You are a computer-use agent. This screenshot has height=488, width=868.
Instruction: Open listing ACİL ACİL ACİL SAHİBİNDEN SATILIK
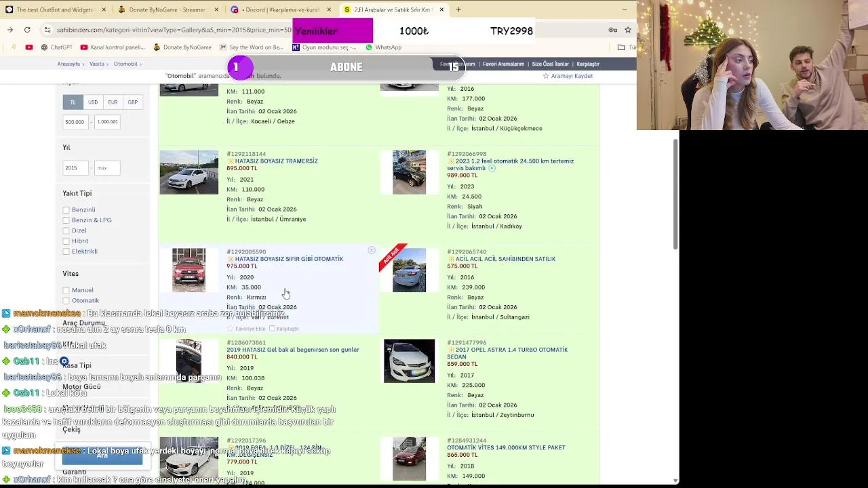(x=505, y=259)
